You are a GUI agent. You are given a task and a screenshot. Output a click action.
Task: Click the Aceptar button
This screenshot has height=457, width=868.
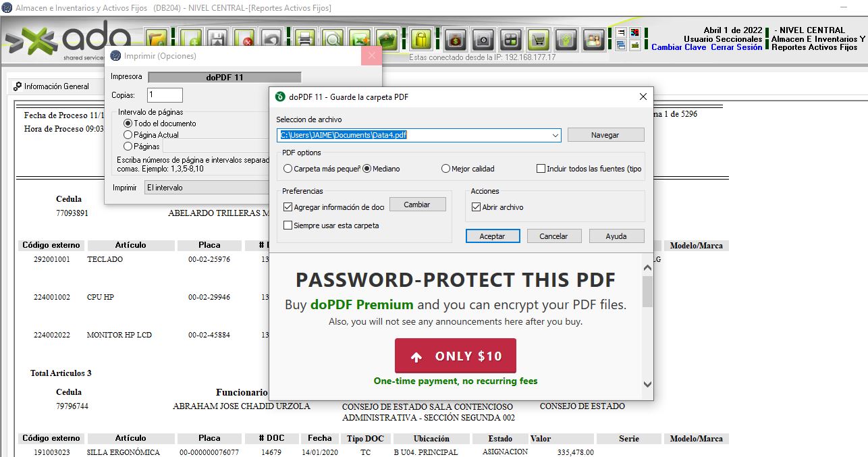point(493,236)
